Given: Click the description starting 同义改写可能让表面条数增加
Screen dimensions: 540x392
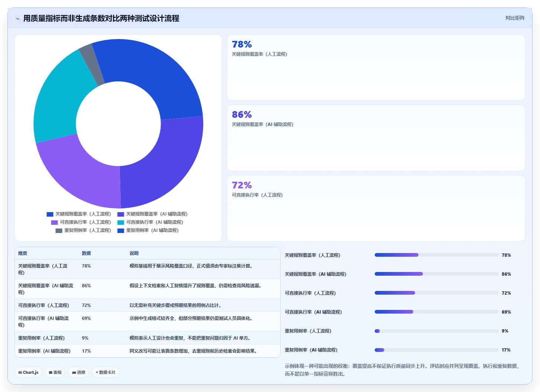Looking at the screenshot, I should pos(194,351).
